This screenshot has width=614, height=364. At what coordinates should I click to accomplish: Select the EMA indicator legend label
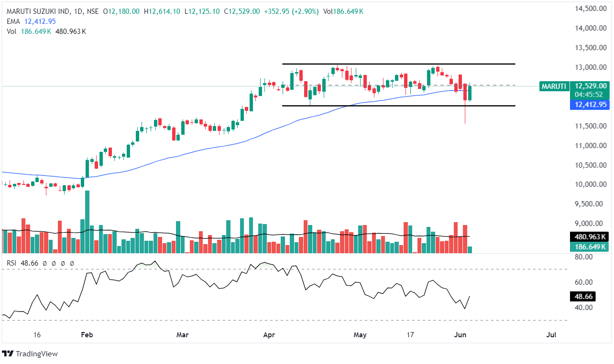click(x=13, y=21)
